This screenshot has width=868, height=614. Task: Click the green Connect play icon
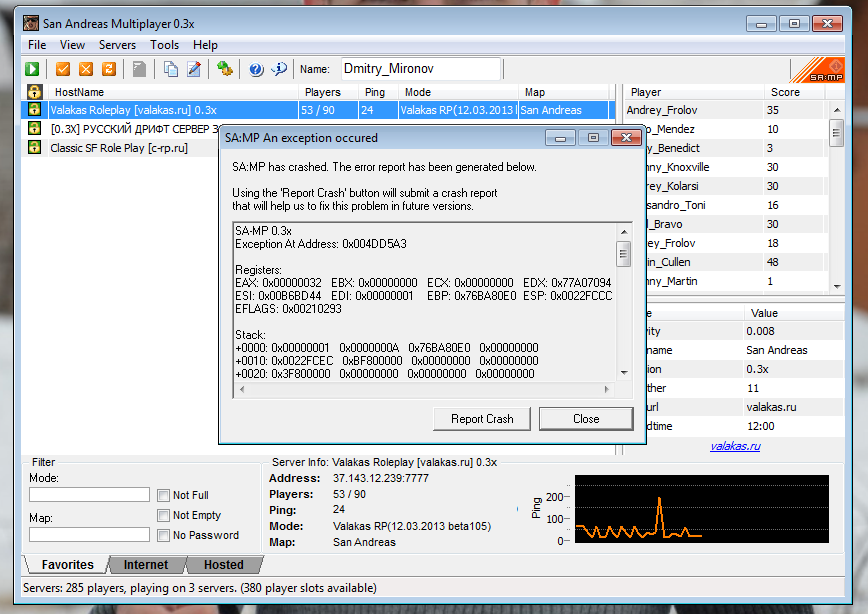click(x=32, y=69)
